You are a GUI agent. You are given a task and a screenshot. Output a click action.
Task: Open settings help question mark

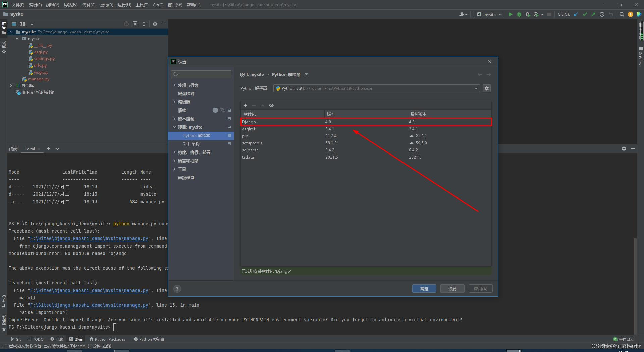coord(177,289)
